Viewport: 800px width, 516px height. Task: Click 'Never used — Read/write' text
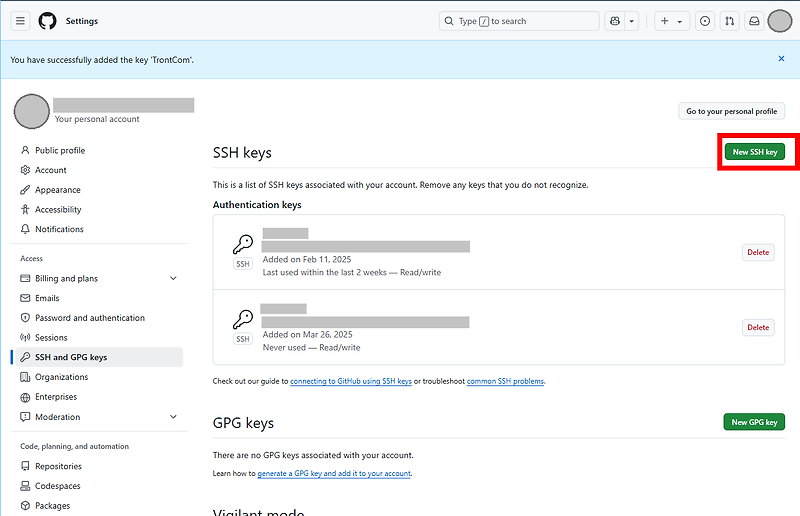(x=311, y=348)
